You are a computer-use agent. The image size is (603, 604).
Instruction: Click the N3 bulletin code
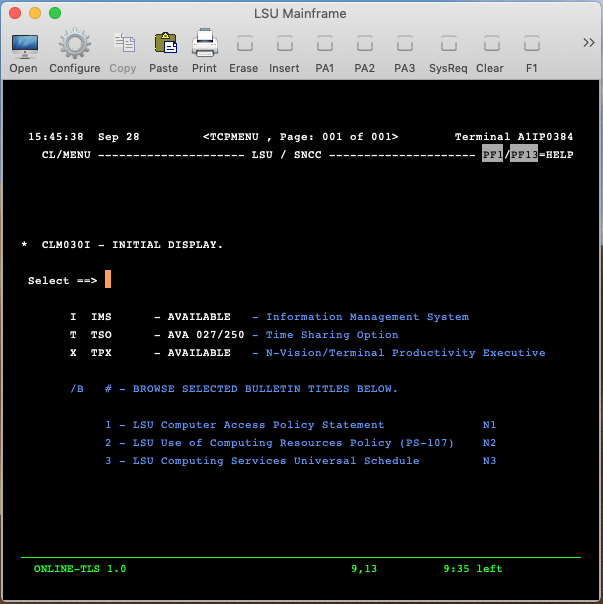point(489,460)
